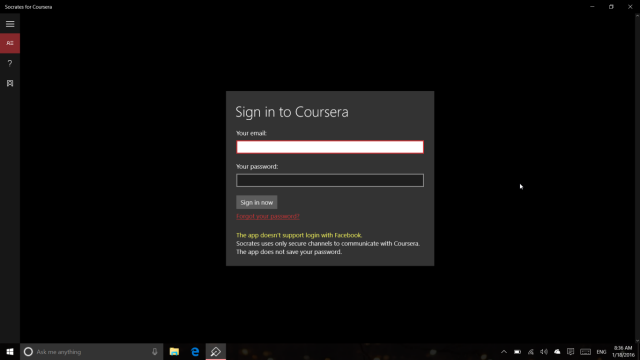Show hidden system tray icons
Viewport: 640px width, 360px height.
[x=504, y=352]
